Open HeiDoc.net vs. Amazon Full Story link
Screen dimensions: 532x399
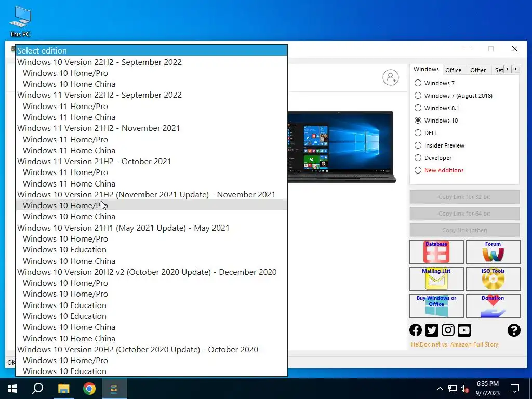tap(454, 344)
